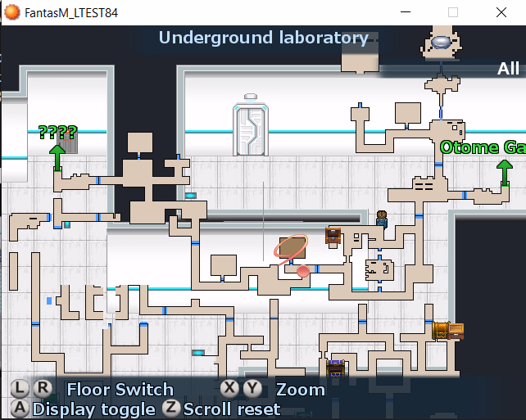526x420 pixels.
Task: Click the green arrow below Otome Ga label
Action: [502, 173]
